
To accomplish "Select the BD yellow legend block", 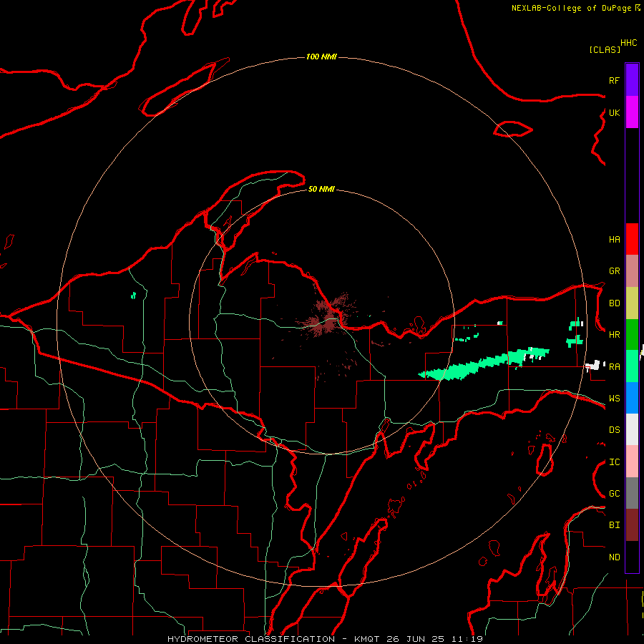I will pyautogui.click(x=632, y=303).
